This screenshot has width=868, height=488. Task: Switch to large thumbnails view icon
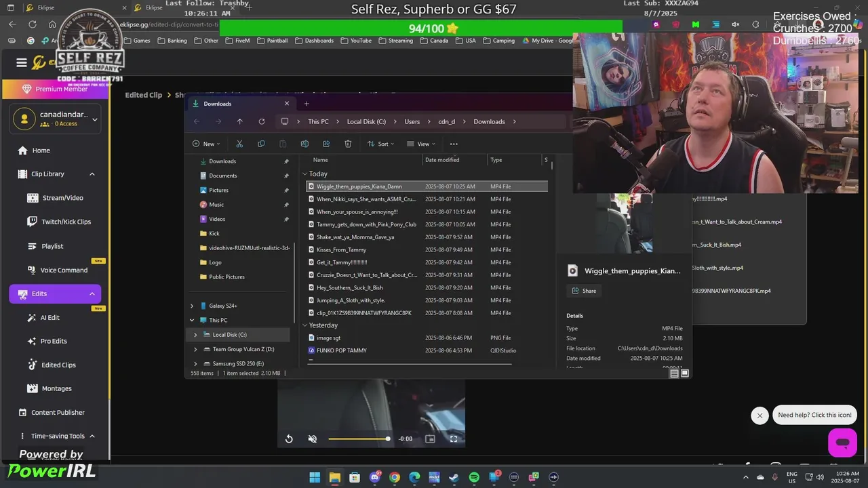tap(685, 373)
